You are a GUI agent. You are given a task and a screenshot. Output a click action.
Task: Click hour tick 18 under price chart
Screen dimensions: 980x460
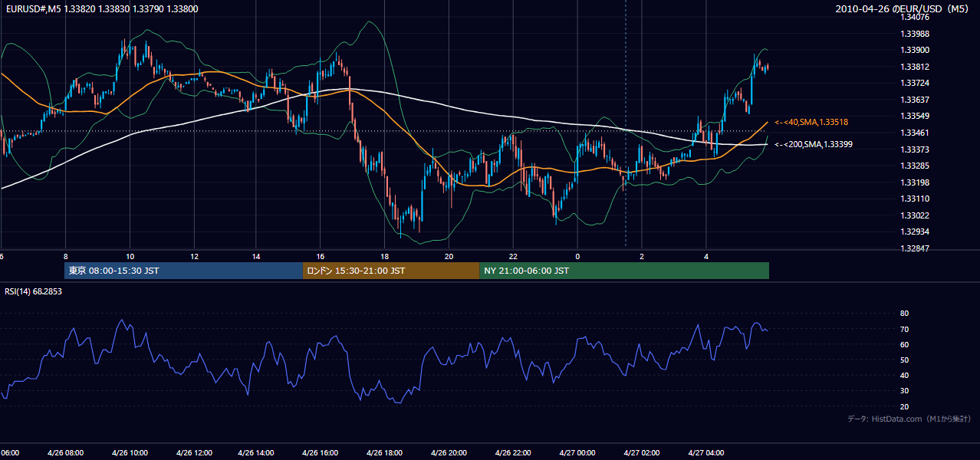point(385,257)
